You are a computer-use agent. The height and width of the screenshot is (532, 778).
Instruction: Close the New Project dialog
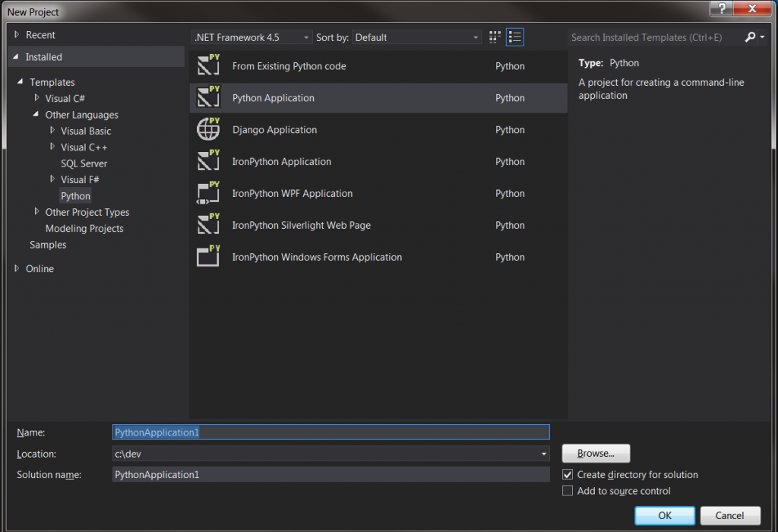752,8
